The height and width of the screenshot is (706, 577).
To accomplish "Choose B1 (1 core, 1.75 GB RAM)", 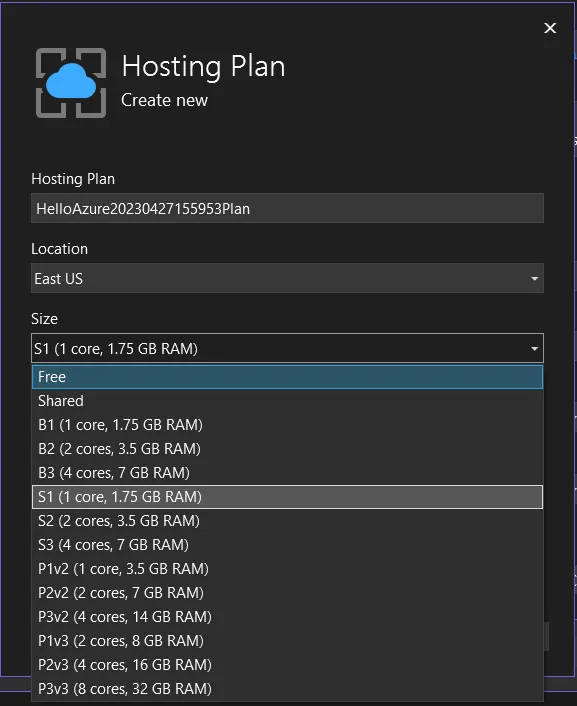I will click(287, 425).
